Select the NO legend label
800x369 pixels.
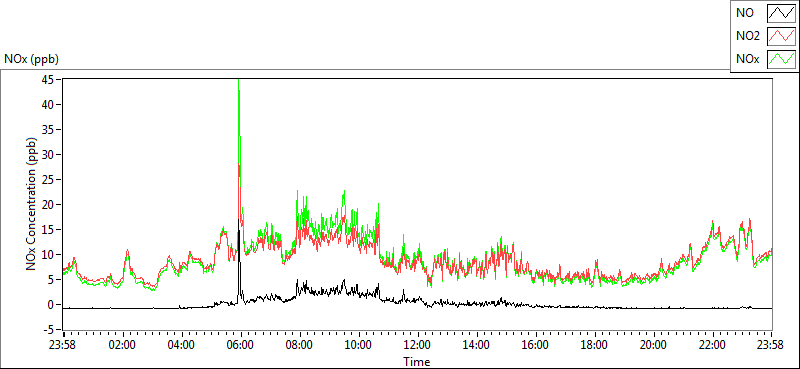[x=745, y=13]
